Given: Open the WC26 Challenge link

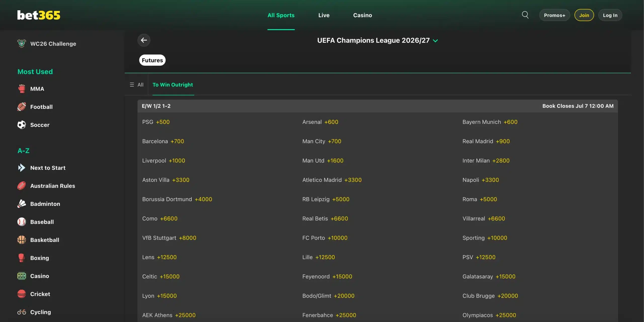Looking at the screenshot, I should [x=53, y=44].
